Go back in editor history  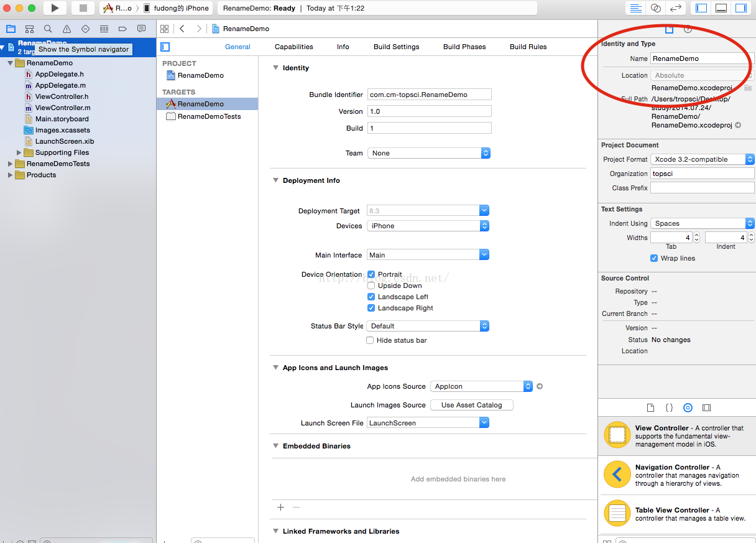(x=182, y=29)
